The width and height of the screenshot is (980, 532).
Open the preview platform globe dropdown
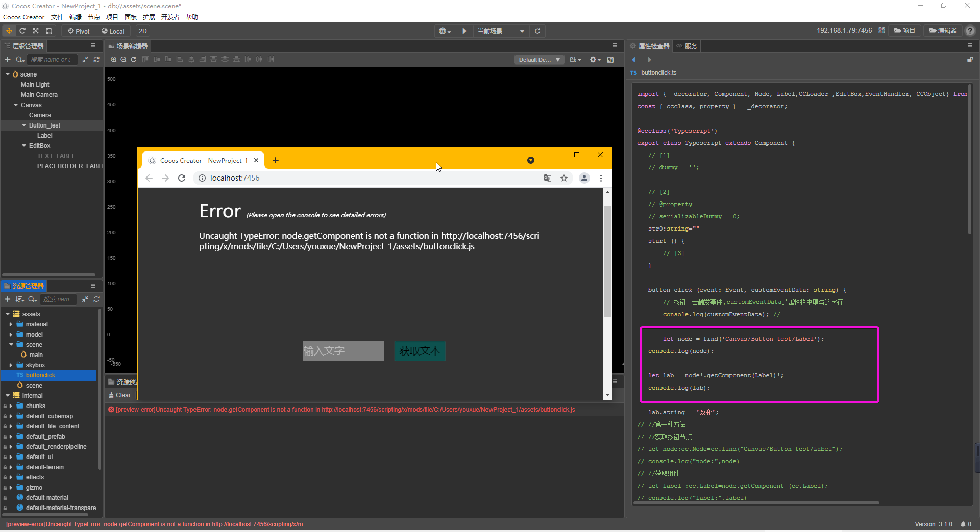445,31
